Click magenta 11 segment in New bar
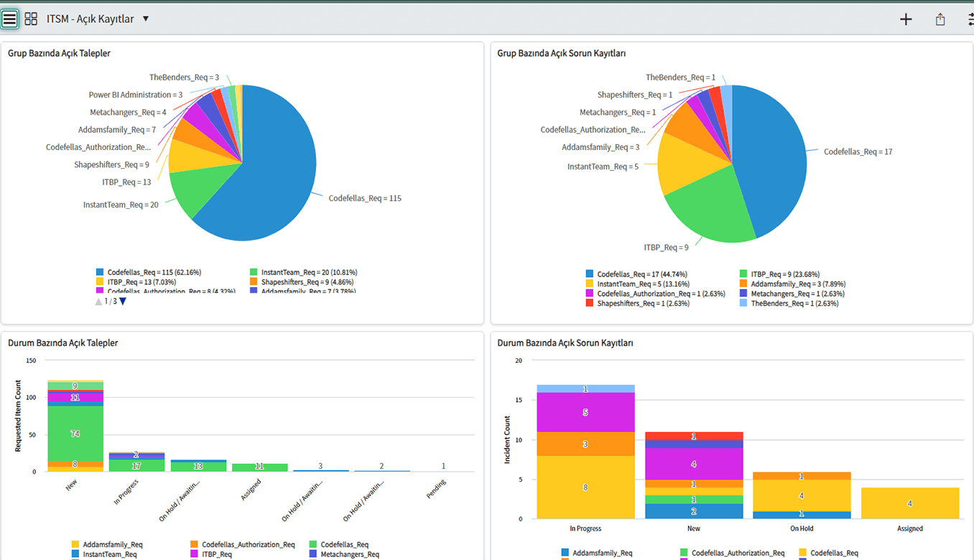 (75, 397)
